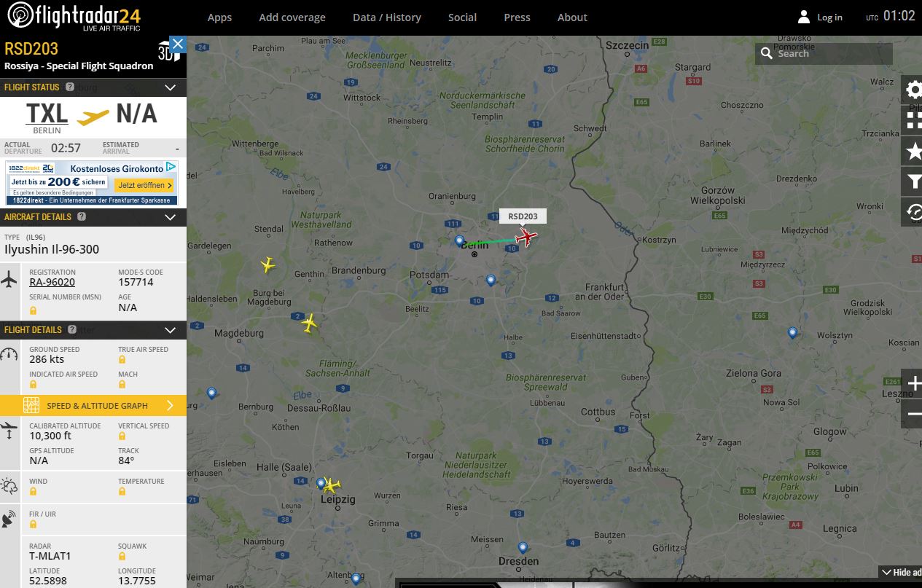The height and width of the screenshot is (588, 922).
Task: Click the bookmarks star icon
Action: [x=913, y=151]
